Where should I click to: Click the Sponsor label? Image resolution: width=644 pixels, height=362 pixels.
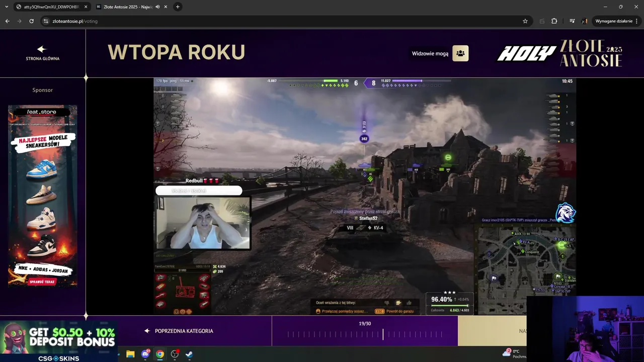(x=42, y=90)
